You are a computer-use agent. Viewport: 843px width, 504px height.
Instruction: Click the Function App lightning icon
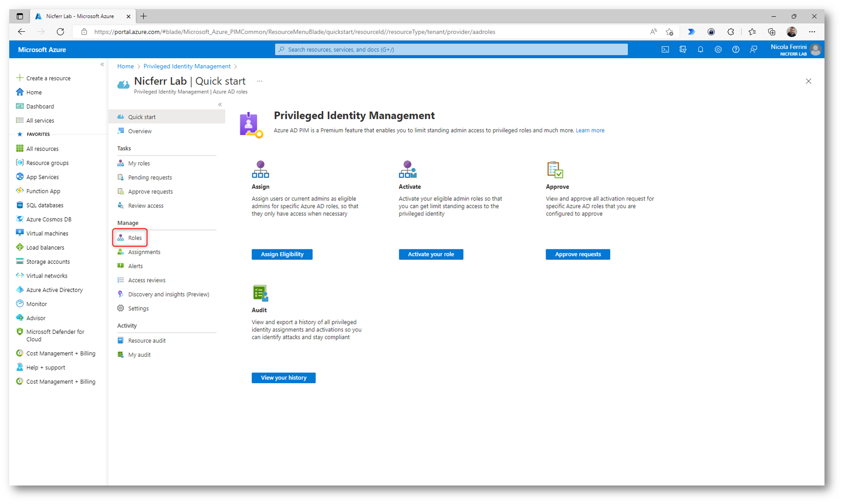pyautogui.click(x=19, y=191)
